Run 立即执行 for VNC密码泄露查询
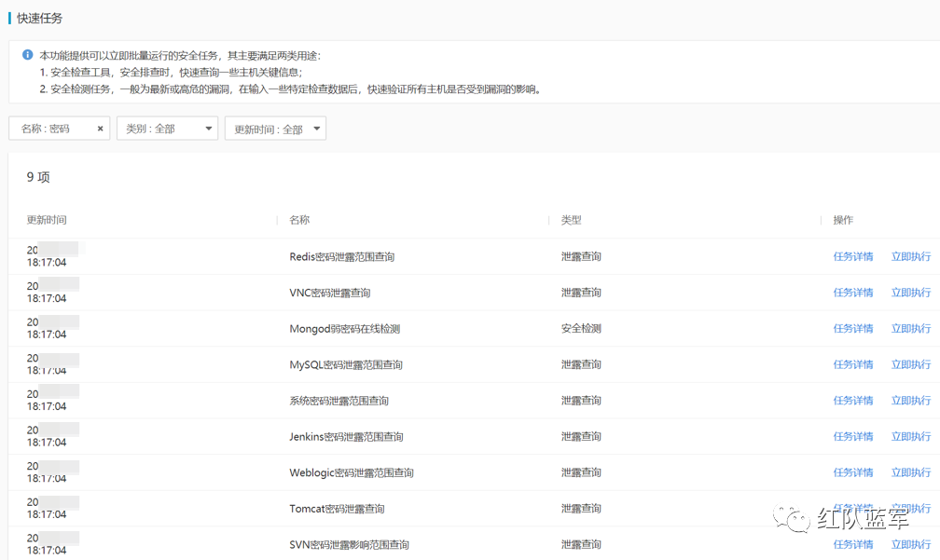Viewport: 940px width, 560px height. (910, 293)
